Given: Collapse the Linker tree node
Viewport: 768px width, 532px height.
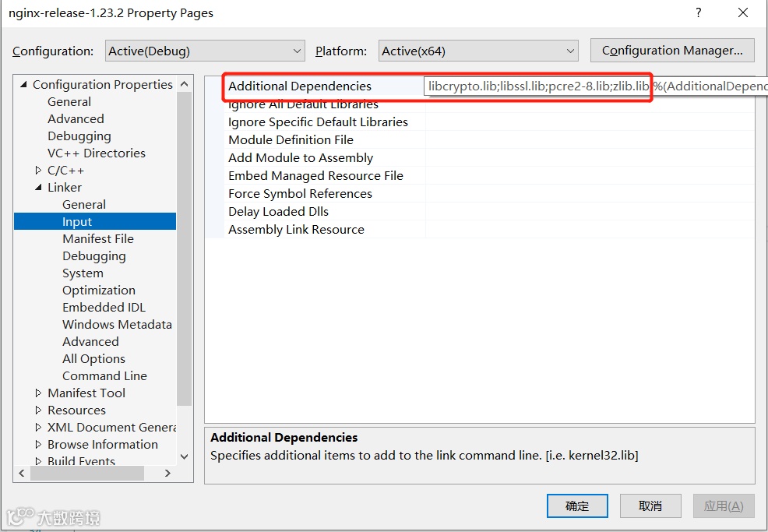Looking at the screenshot, I should pyautogui.click(x=38, y=188).
